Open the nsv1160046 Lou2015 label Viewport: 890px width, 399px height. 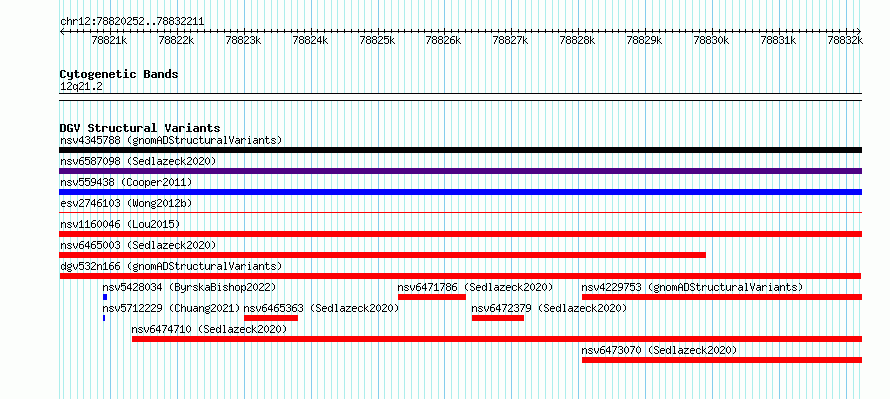(120, 224)
